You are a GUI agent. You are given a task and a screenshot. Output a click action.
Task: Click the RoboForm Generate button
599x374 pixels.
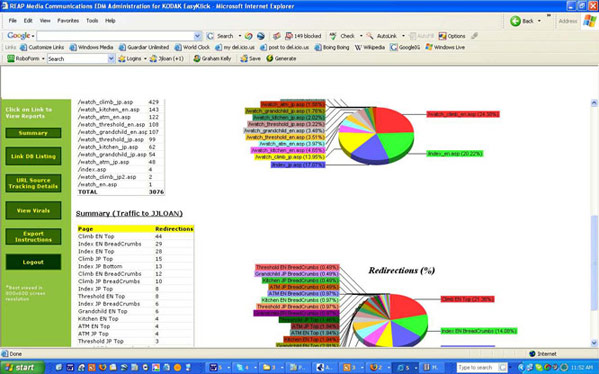[x=281, y=58]
